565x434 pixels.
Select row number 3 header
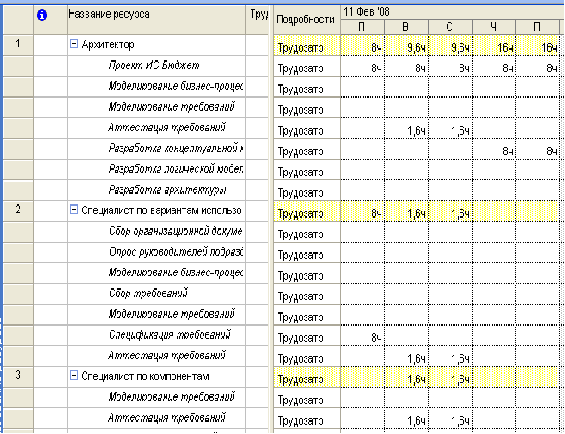coord(18,376)
